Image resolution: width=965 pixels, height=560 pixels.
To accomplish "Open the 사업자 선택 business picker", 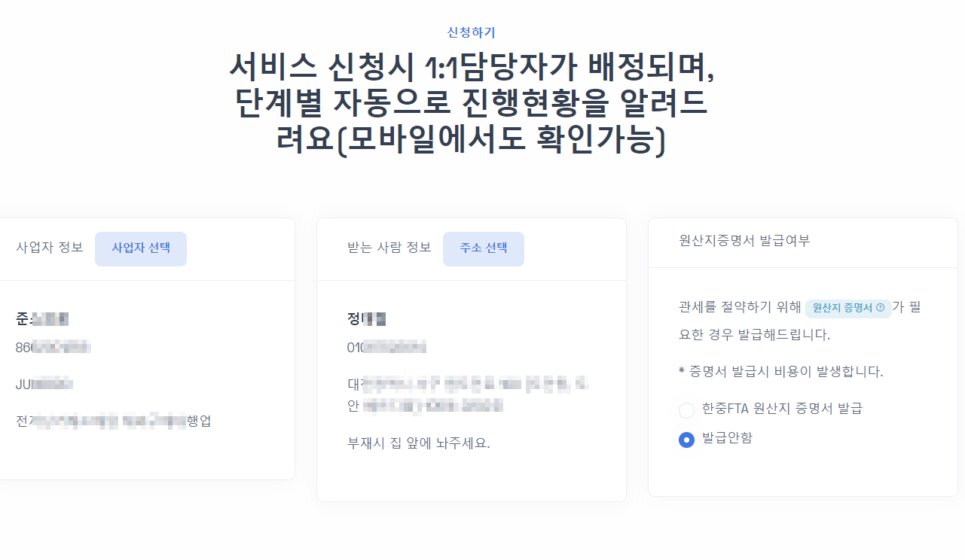I will pyautogui.click(x=141, y=248).
